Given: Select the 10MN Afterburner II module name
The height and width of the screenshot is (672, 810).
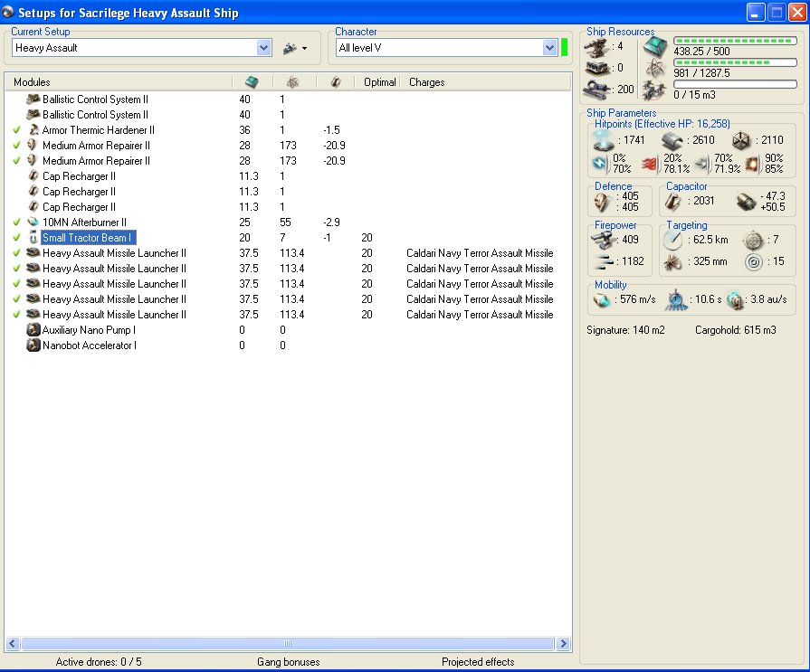Looking at the screenshot, I should (84, 222).
